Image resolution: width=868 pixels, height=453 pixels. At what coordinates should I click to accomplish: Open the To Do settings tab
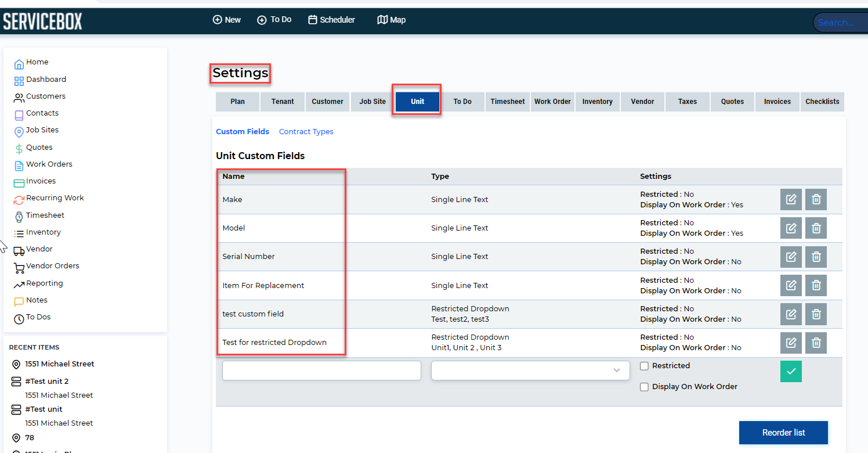[462, 102]
